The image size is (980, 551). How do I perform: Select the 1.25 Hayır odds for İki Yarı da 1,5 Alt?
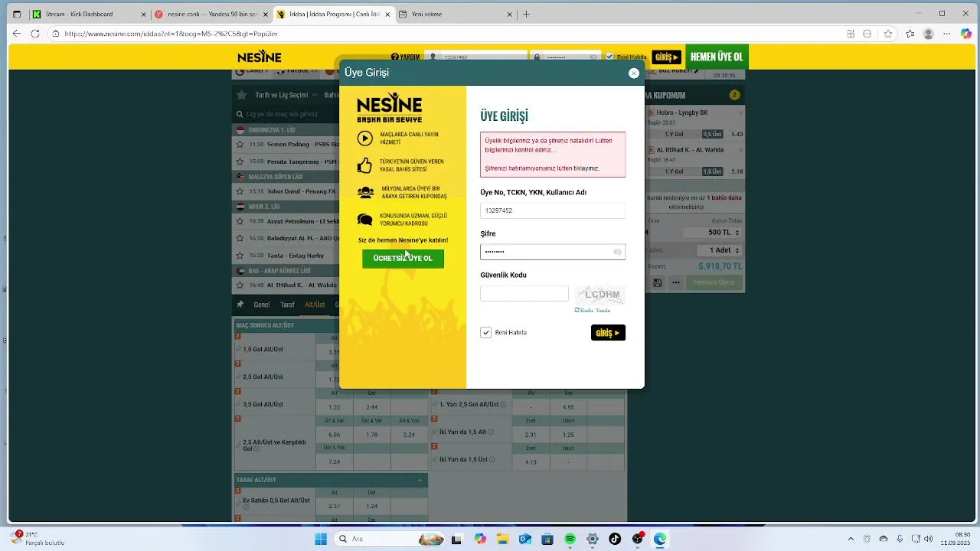(568, 435)
